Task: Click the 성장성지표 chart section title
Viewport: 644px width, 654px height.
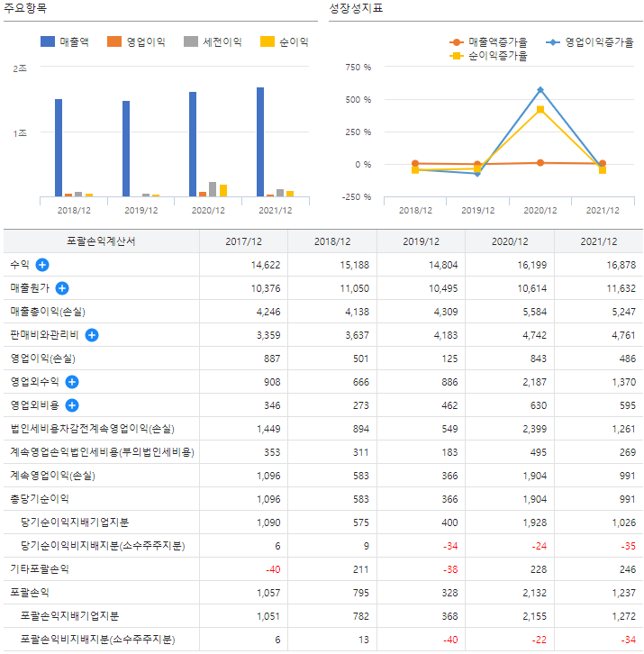Action: pyautogui.click(x=356, y=8)
